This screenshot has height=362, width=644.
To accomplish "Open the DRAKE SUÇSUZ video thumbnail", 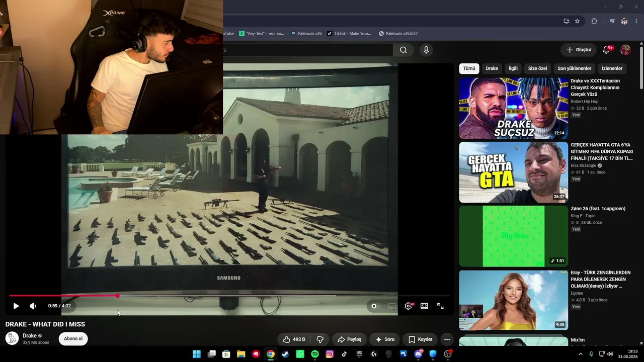I will pos(514,108).
